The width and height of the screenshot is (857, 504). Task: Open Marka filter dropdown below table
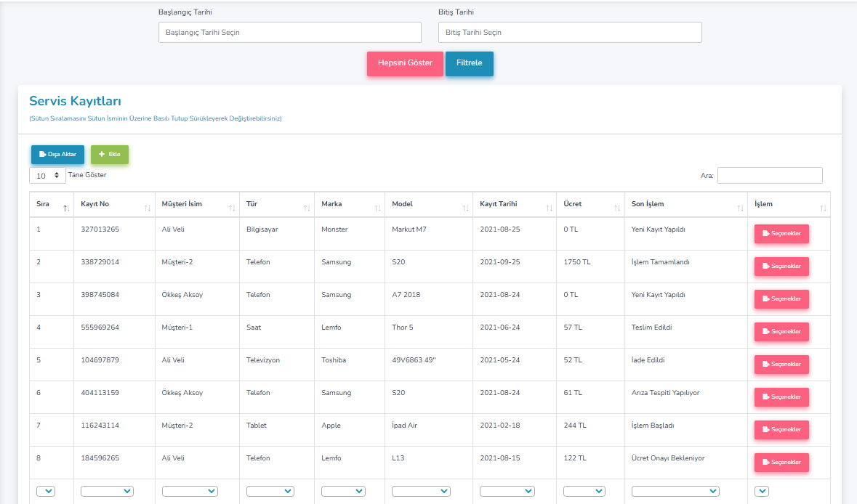click(x=343, y=492)
